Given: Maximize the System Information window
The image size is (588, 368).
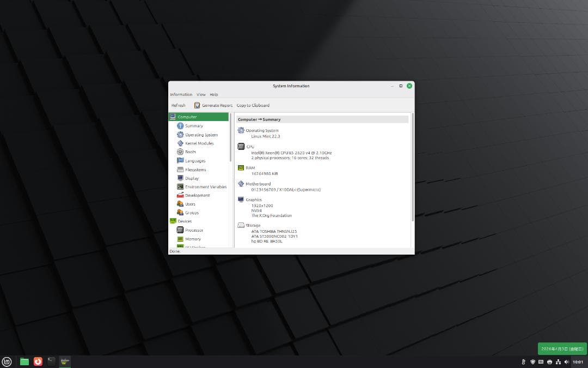Looking at the screenshot, I should click(401, 86).
